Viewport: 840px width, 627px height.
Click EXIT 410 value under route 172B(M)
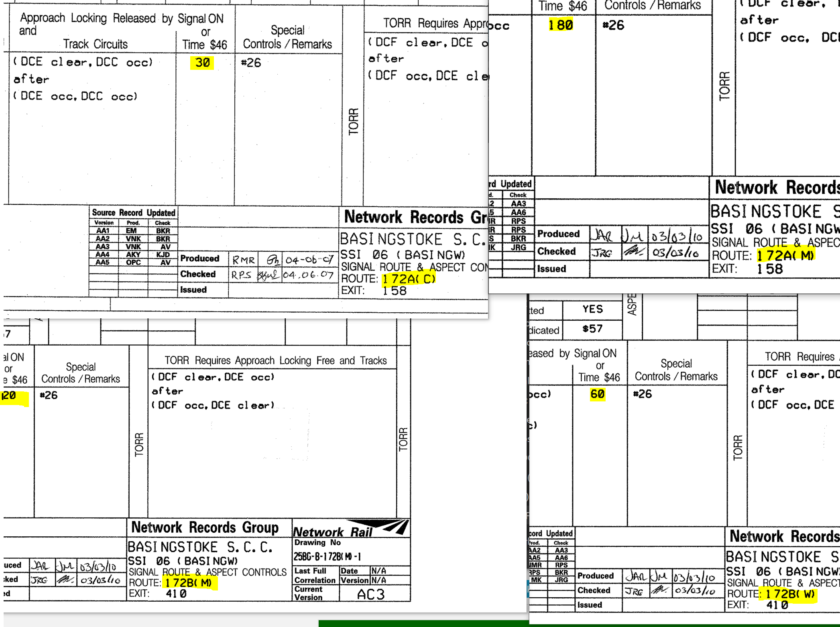[x=176, y=593]
